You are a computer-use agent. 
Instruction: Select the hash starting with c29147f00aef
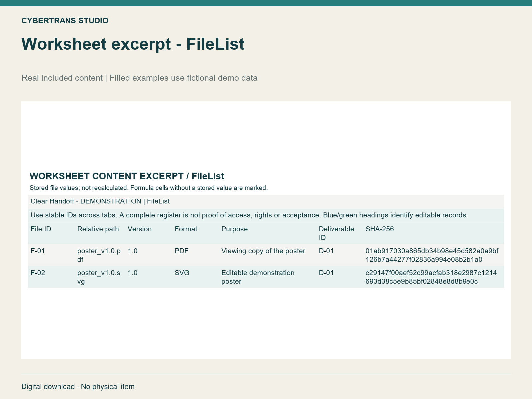tap(431, 277)
